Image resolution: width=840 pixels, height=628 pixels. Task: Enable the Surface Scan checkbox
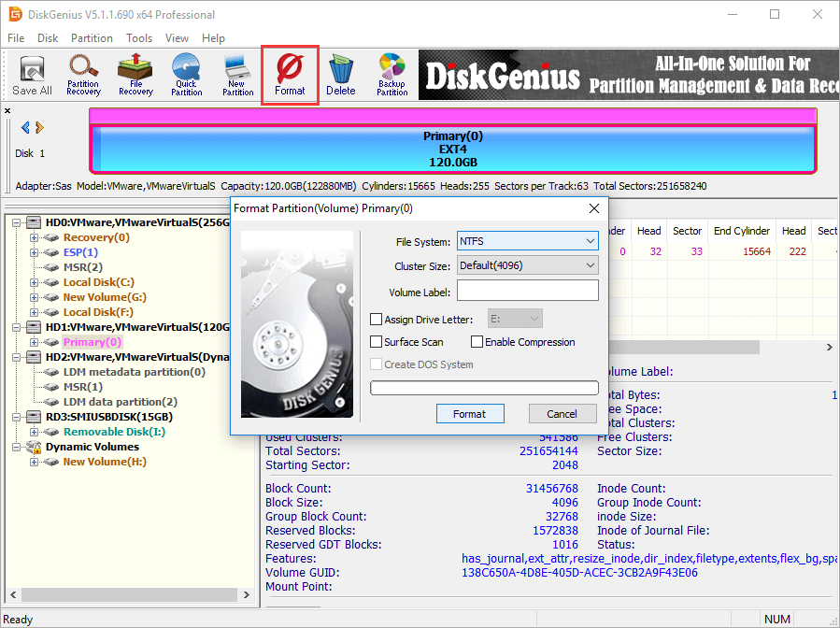tap(377, 342)
